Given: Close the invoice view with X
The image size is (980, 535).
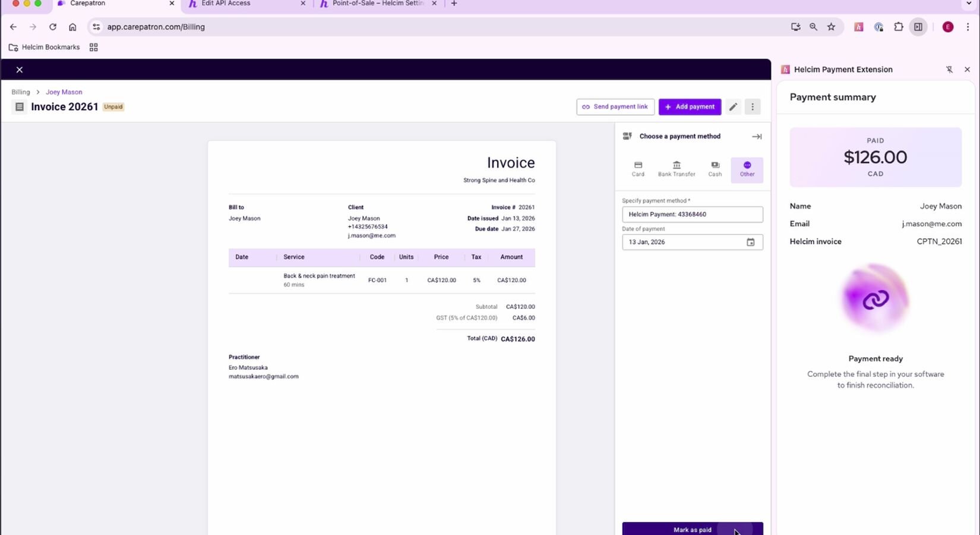Looking at the screenshot, I should [x=20, y=70].
